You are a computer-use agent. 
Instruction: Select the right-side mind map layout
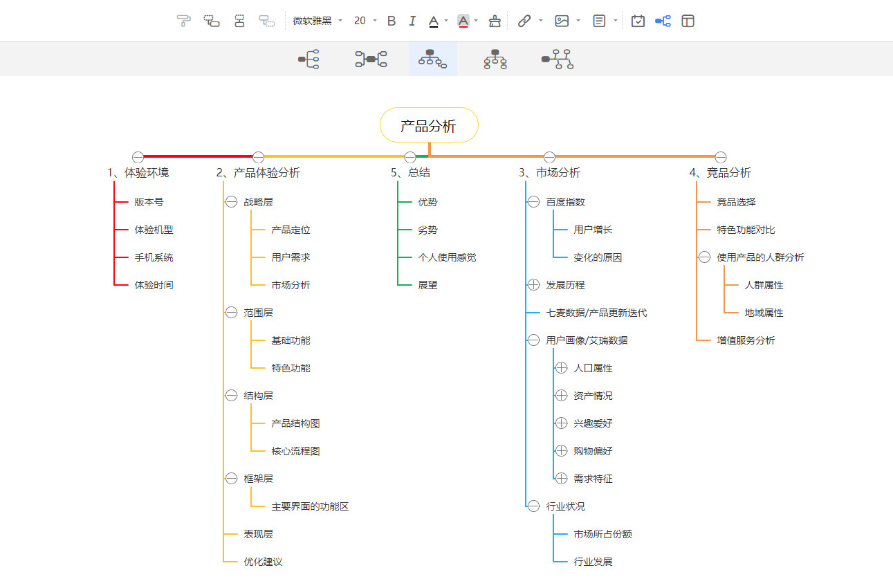(309, 59)
